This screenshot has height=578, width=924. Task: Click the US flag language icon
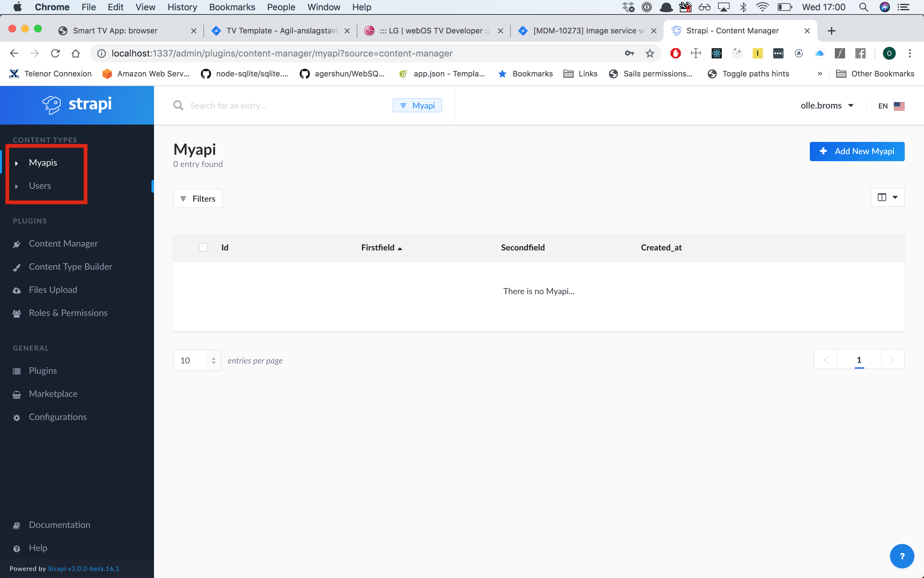click(x=899, y=106)
